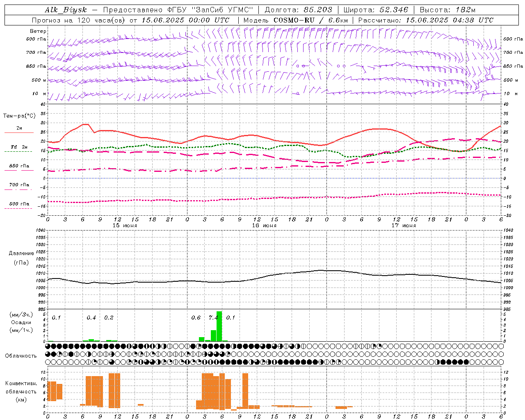The height and width of the screenshot is (420, 525).
Task: Click the "7.4" precipitation amount value
Action: point(213,318)
